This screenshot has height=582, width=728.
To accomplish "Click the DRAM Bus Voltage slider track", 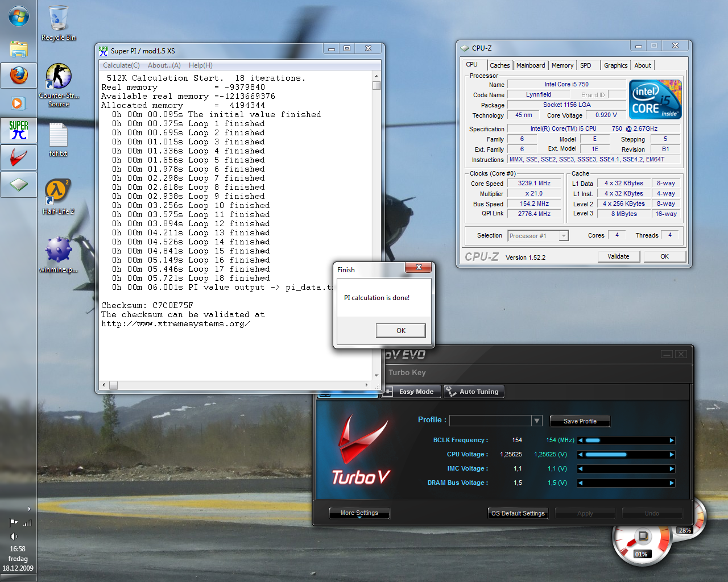I will click(x=626, y=483).
